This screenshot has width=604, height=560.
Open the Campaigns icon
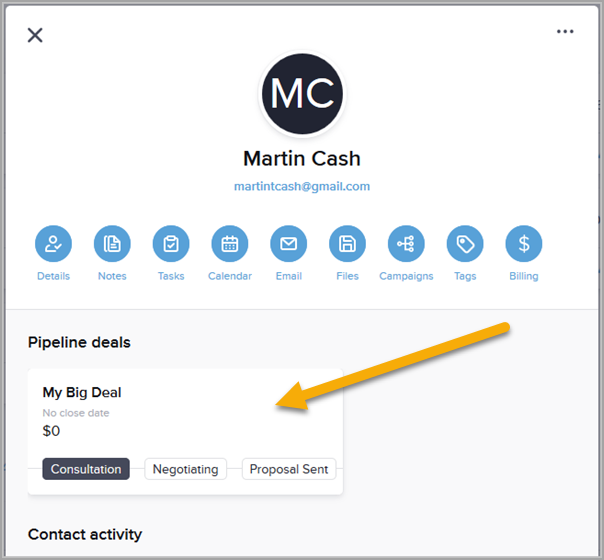coord(406,244)
